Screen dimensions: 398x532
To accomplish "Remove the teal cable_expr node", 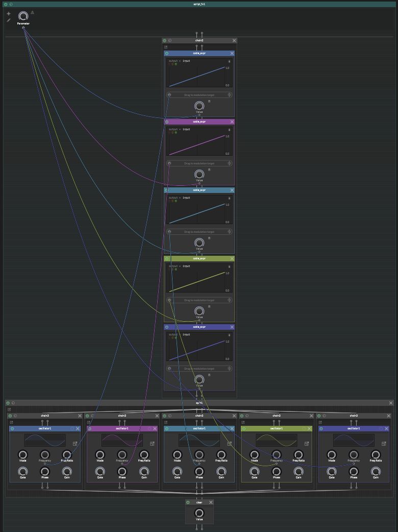I will coord(232,190).
